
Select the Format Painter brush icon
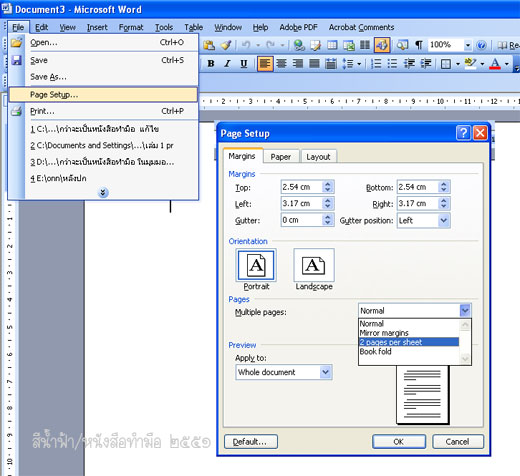[x=226, y=45]
